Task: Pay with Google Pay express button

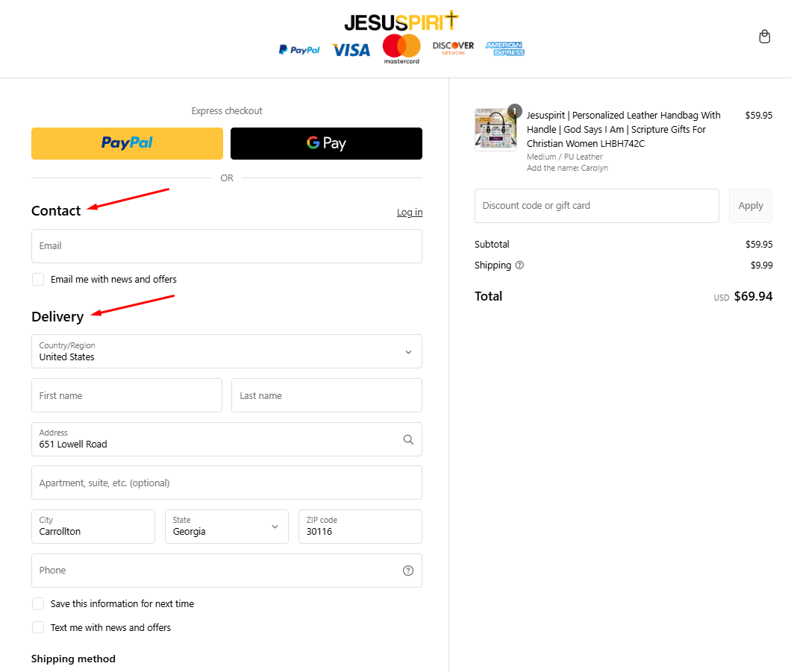Action: pos(326,144)
